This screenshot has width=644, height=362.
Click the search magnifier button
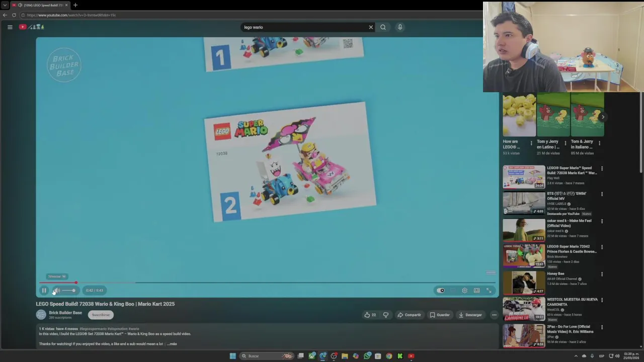point(383,27)
